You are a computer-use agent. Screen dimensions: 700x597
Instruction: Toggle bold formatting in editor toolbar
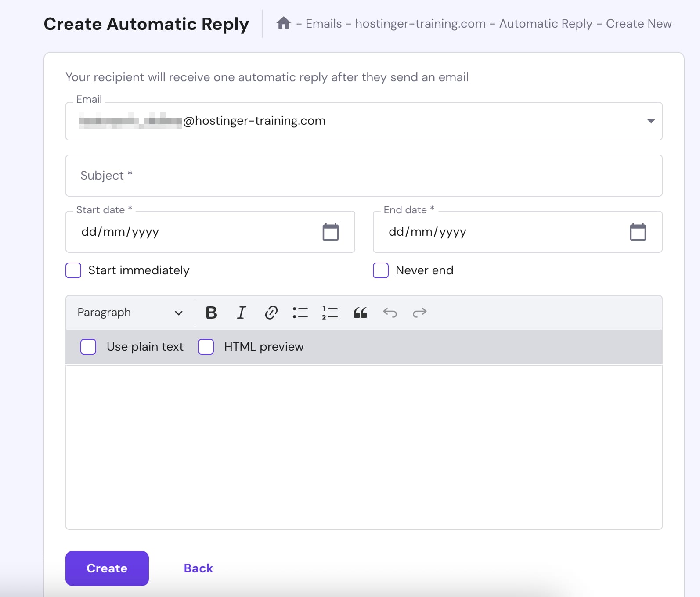pos(211,313)
